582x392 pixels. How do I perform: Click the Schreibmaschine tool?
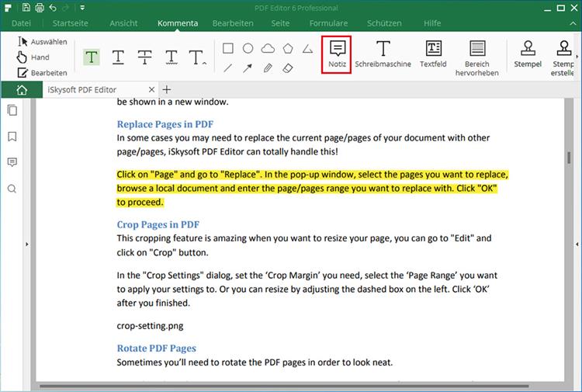[x=383, y=54]
